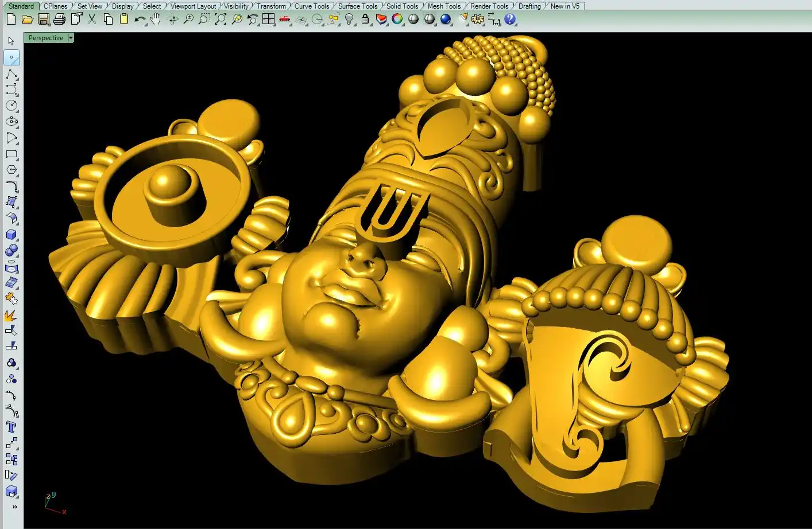
Task: Click the Pan view hand tool
Action: tap(156, 19)
